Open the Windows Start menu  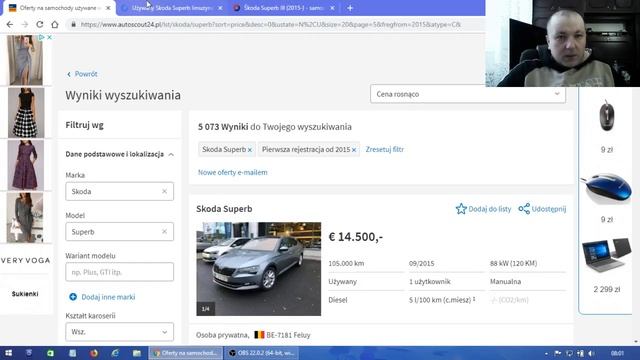8,353
